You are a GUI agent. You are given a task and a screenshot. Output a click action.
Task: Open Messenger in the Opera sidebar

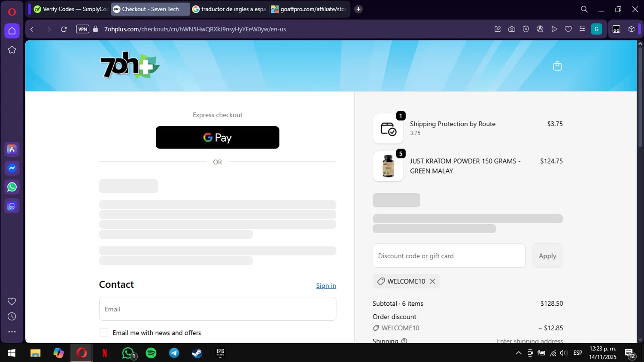coord(12,168)
